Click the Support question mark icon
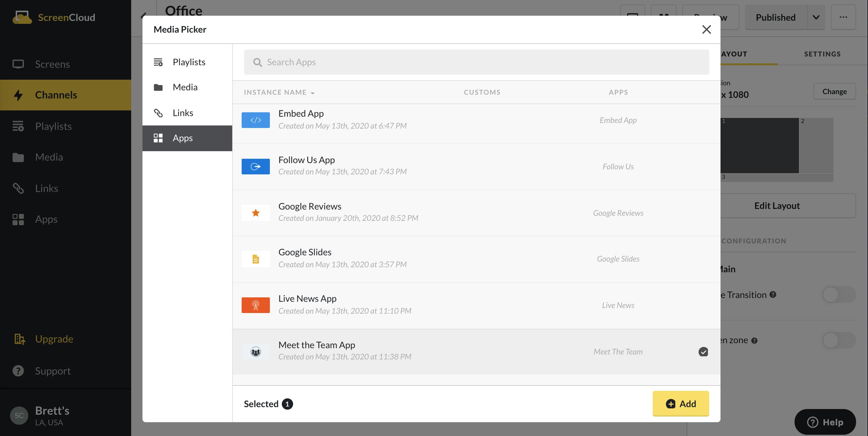The height and width of the screenshot is (436, 868). (18, 371)
